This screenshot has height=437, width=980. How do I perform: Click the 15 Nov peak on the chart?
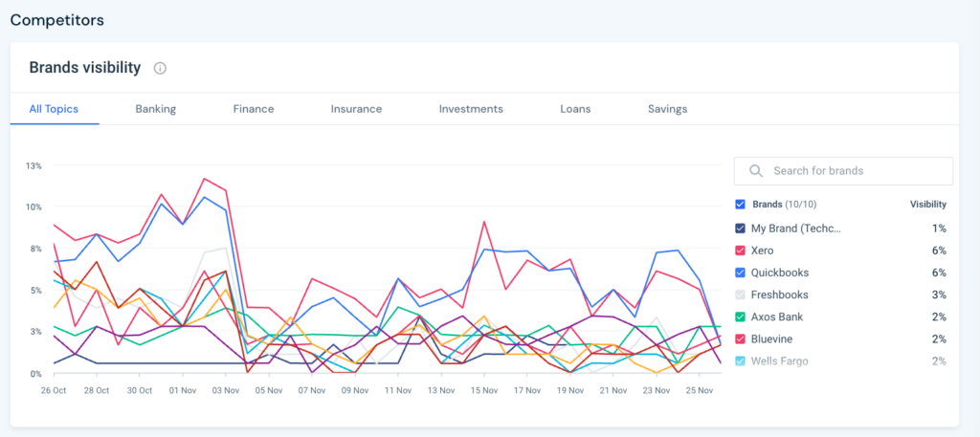click(485, 222)
